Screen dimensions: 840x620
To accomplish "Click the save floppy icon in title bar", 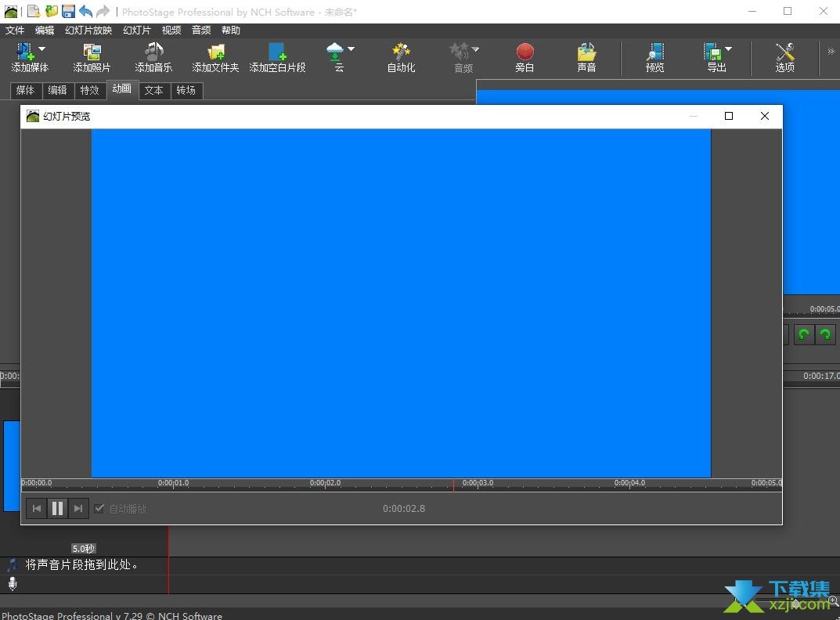I will (68, 11).
